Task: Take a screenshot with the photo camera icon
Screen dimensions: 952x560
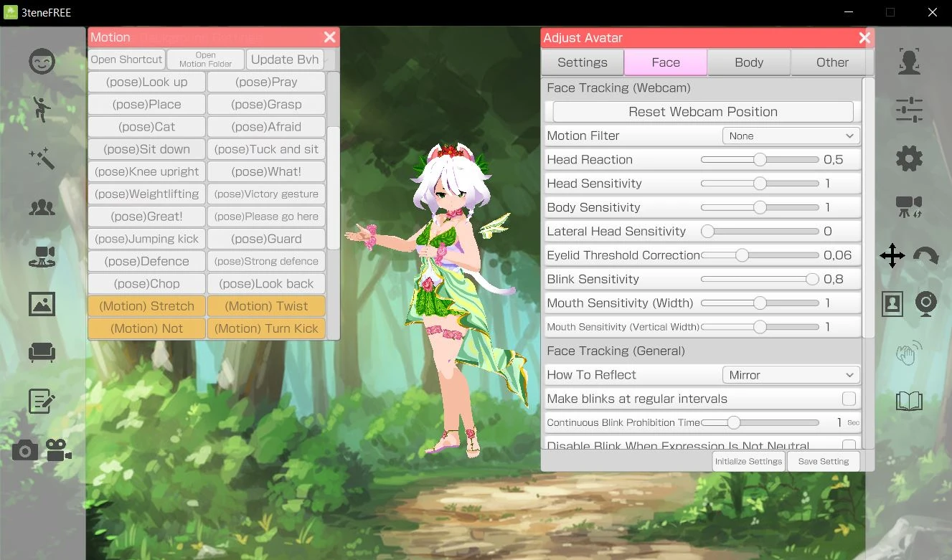Action: pyautogui.click(x=25, y=450)
